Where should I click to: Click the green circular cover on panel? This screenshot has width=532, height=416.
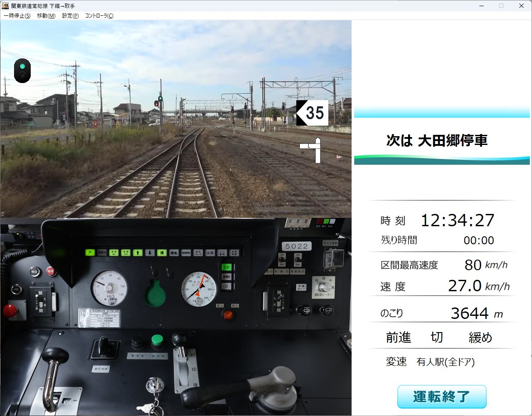pos(155,294)
